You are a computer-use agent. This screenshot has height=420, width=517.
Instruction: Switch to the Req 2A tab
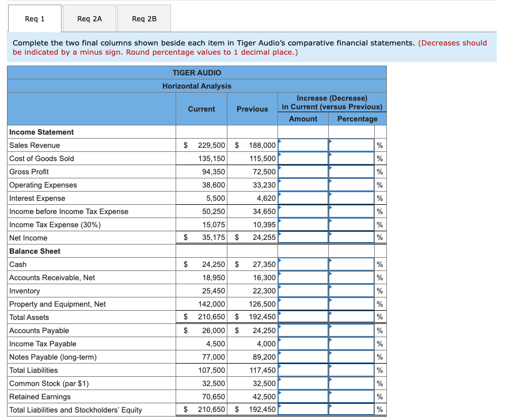pos(89,18)
